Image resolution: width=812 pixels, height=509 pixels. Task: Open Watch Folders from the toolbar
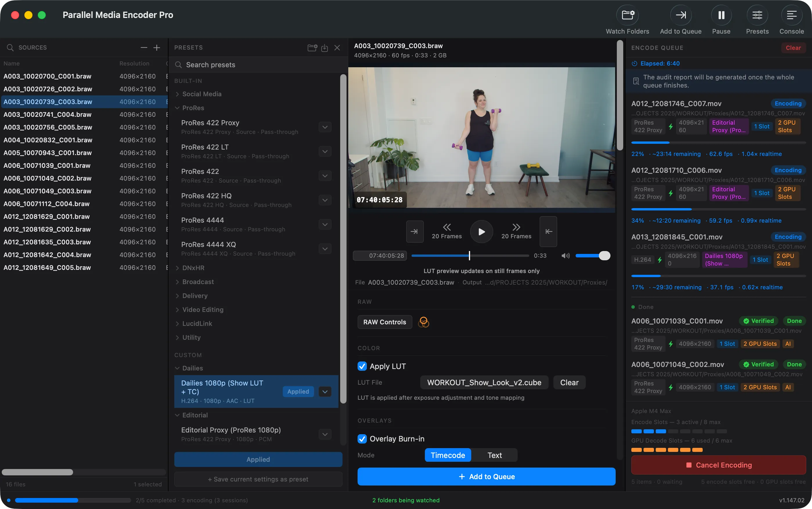coord(628,15)
